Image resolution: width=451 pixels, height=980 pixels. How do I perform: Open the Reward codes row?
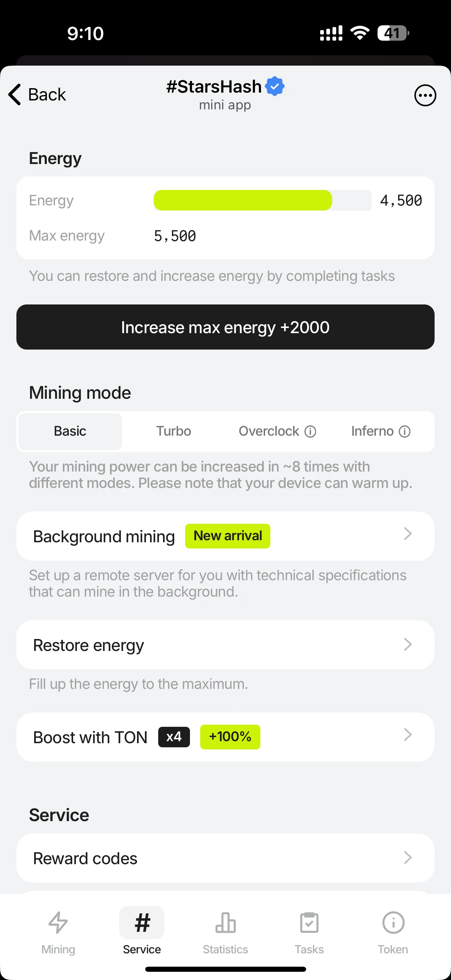tap(225, 858)
